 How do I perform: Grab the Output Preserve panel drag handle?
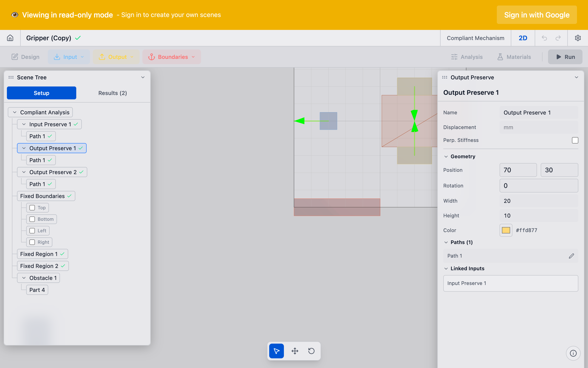[x=444, y=78]
